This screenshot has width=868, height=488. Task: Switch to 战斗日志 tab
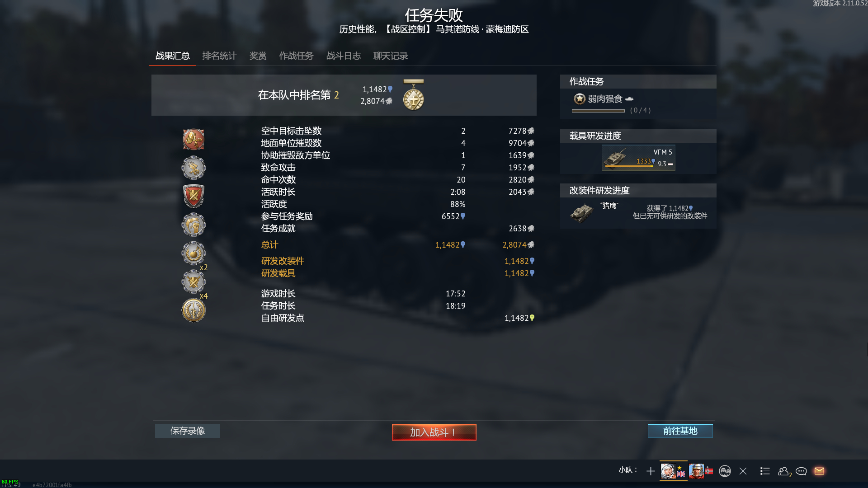pyautogui.click(x=343, y=56)
